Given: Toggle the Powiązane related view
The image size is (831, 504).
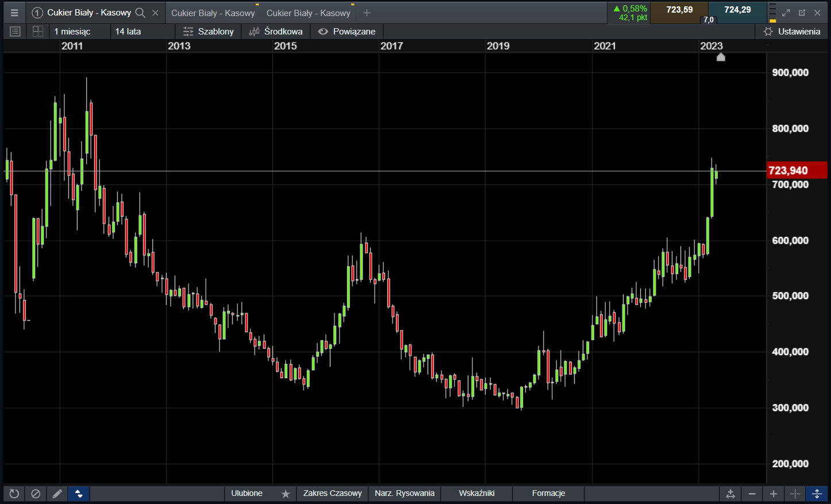Looking at the screenshot, I should click(347, 32).
